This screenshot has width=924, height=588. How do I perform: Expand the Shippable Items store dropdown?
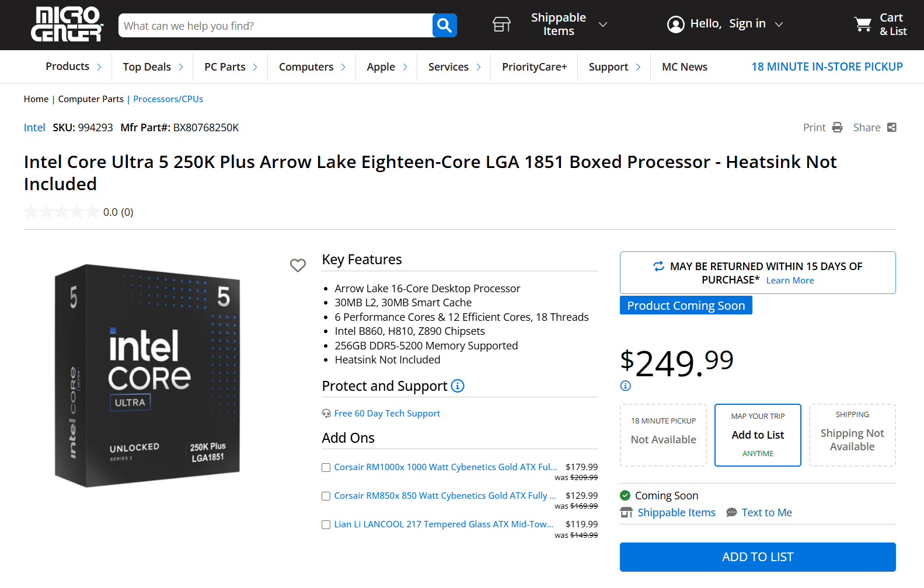pos(603,24)
